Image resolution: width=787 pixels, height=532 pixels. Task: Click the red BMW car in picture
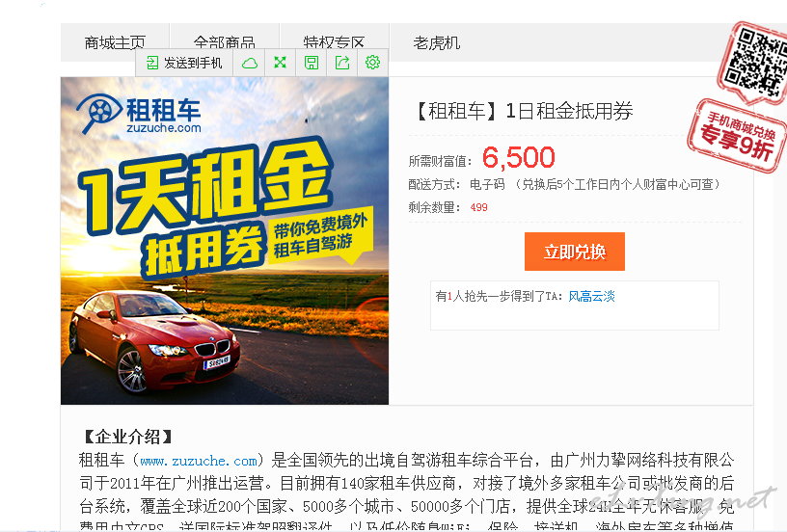(x=154, y=341)
